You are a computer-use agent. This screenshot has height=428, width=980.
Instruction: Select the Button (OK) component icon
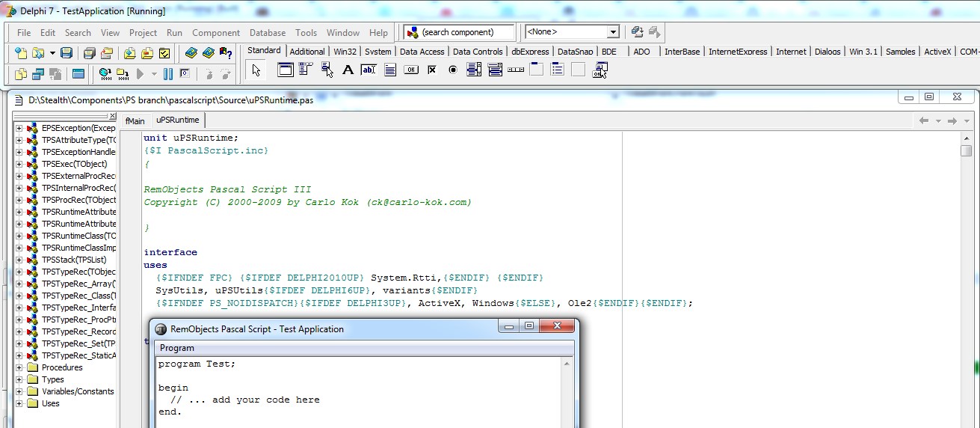[410, 70]
